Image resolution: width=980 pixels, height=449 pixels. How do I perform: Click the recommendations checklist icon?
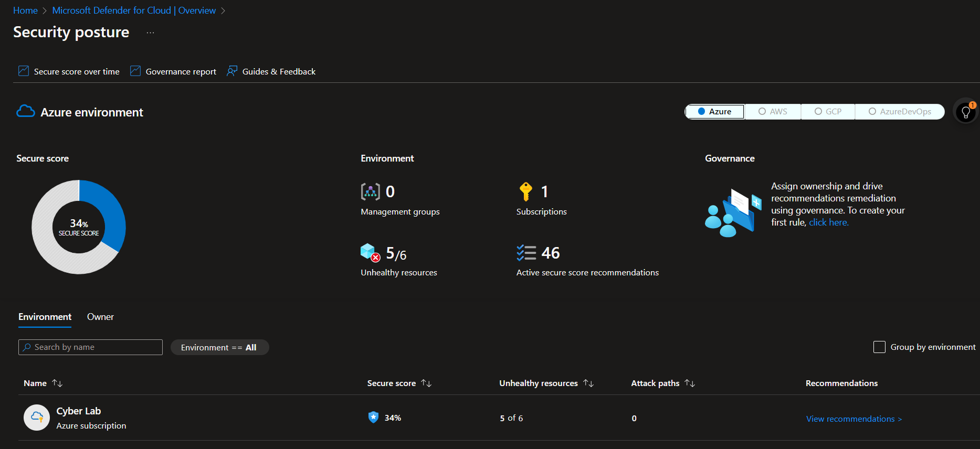click(526, 253)
